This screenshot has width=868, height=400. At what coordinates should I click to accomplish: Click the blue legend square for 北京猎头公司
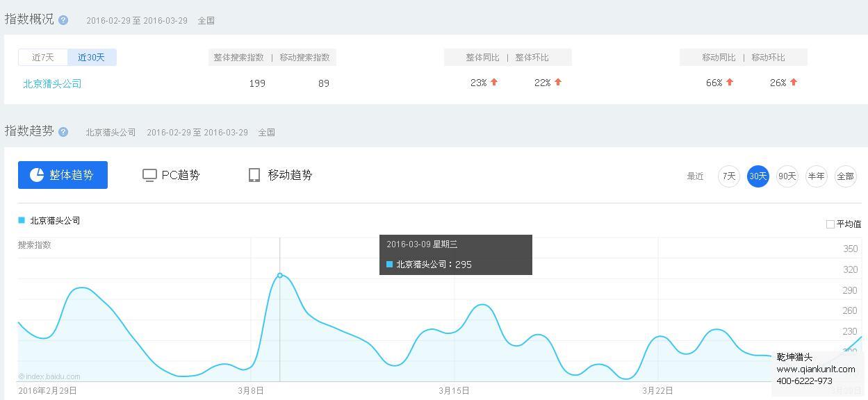pos(20,219)
